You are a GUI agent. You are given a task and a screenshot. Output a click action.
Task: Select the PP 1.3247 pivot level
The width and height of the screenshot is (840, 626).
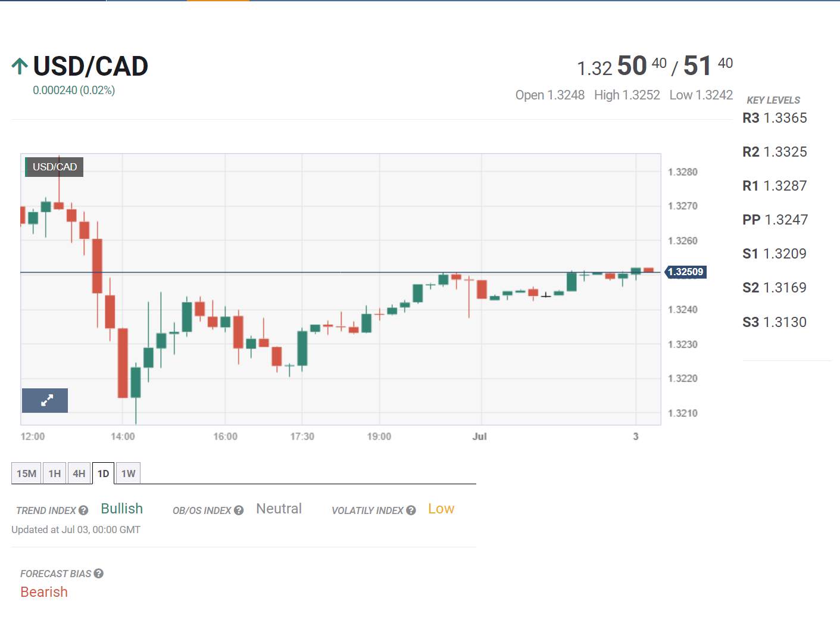pyautogui.click(x=775, y=220)
